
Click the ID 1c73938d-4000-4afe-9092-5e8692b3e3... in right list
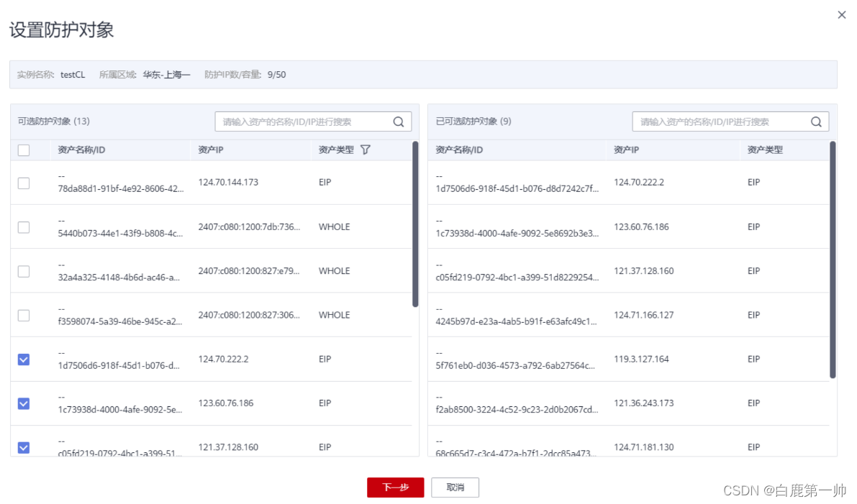tap(517, 233)
